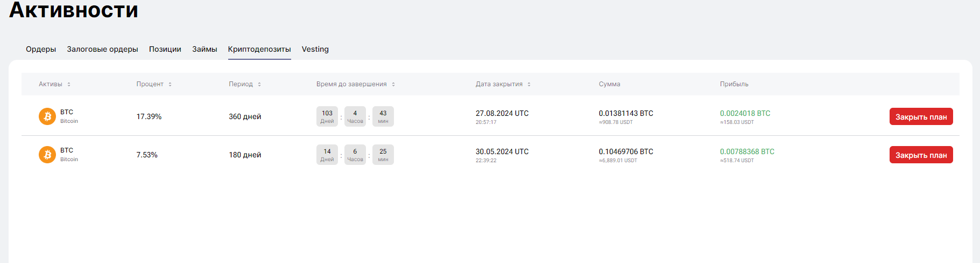
Task: Click the Bitcoin icon in the 180-day row
Action: click(x=47, y=155)
